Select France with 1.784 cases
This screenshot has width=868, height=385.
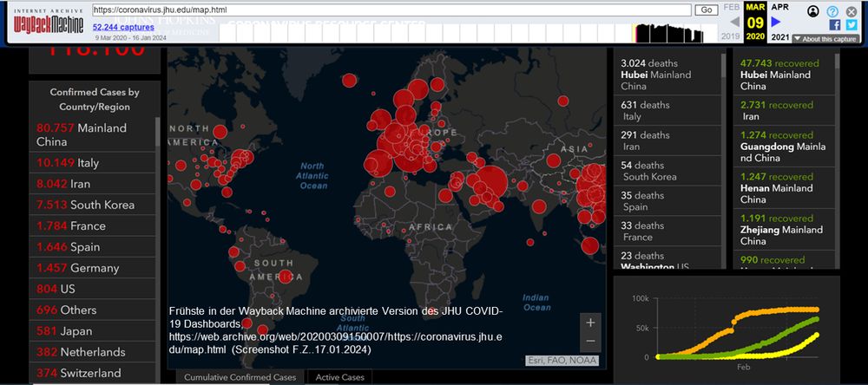point(93,225)
